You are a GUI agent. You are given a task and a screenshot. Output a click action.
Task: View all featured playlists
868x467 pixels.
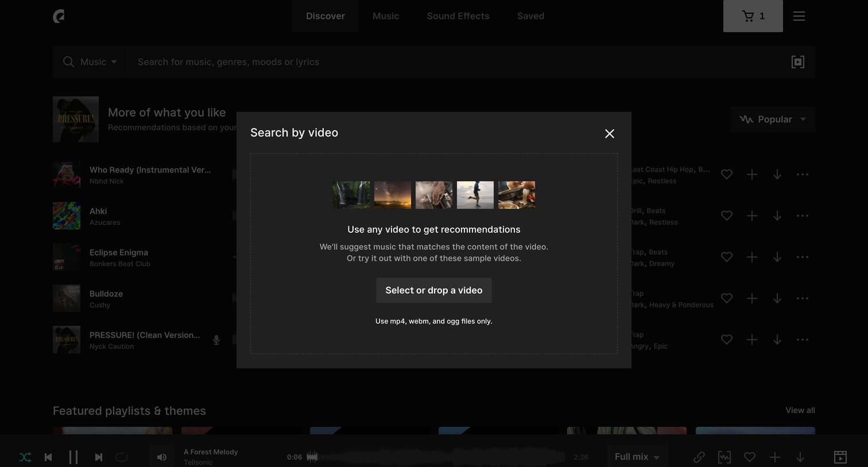[x=800, y=410]
